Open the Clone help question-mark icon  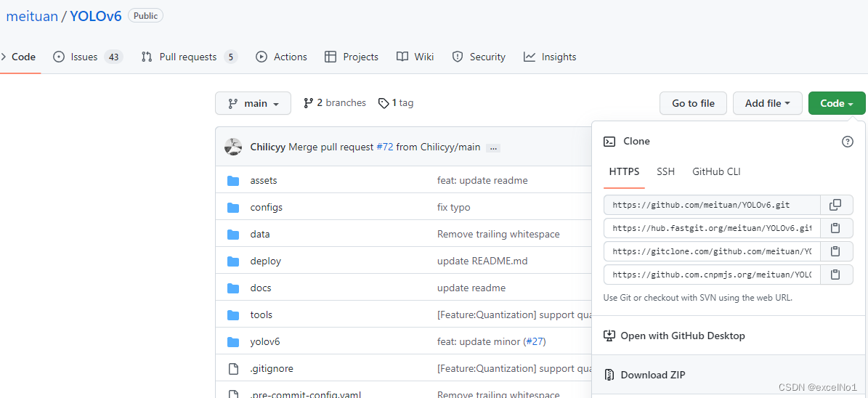[847, 142]
